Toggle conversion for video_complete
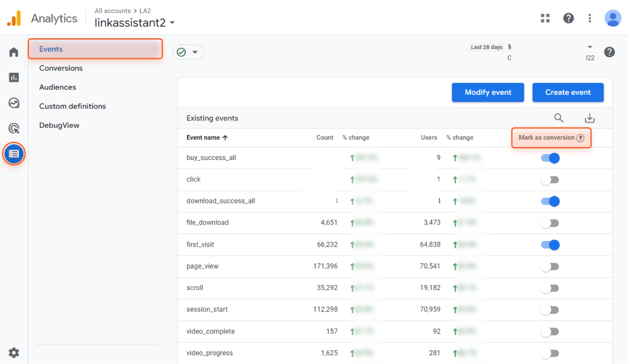This screenshot has width=628, height=364. [550, 331]
